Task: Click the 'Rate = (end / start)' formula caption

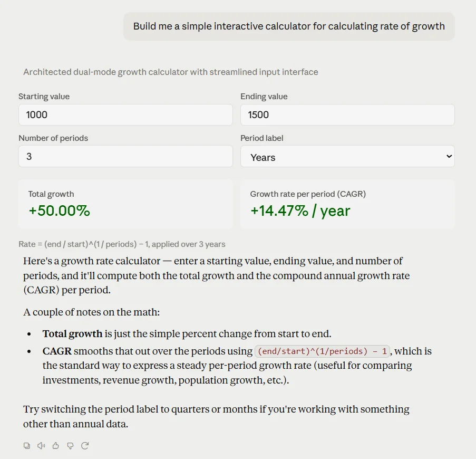Action: pyautogui.click(x=122, y=244)
